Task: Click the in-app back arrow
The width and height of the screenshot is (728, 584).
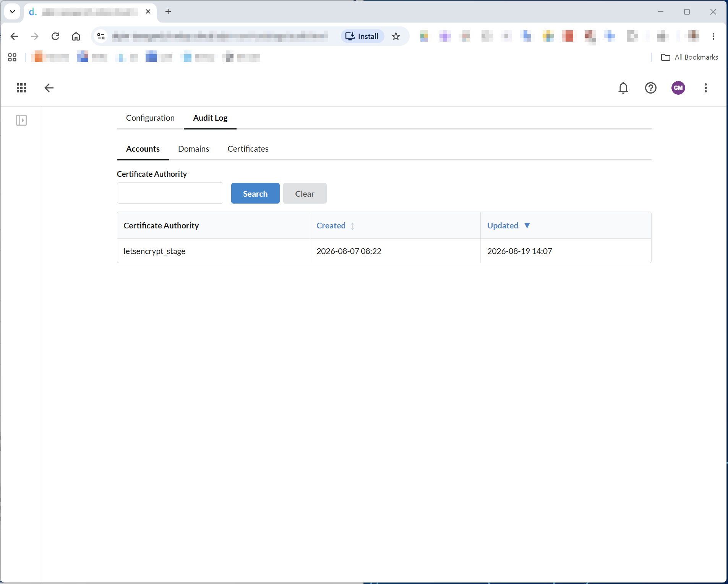Action: coord(49,88)
